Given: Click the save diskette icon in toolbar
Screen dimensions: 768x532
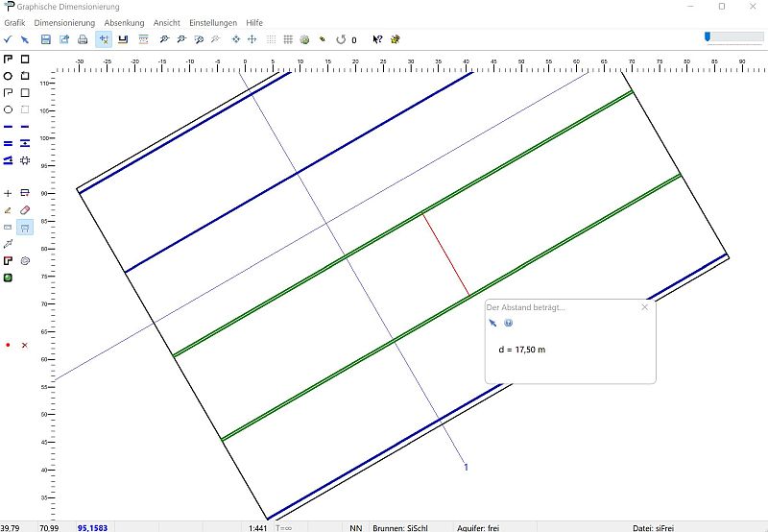Looking at the screenshot, I should (46, 39).
